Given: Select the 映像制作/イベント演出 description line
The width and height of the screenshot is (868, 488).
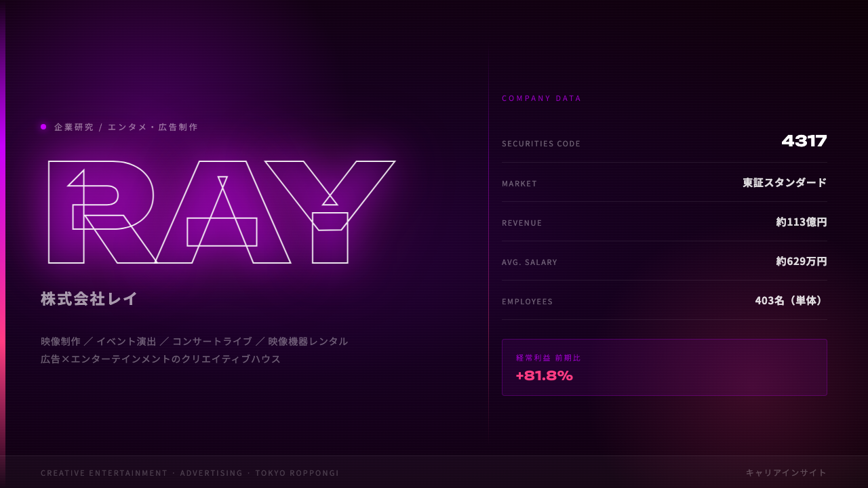Looking at the screenshot, I should (195, 341).
